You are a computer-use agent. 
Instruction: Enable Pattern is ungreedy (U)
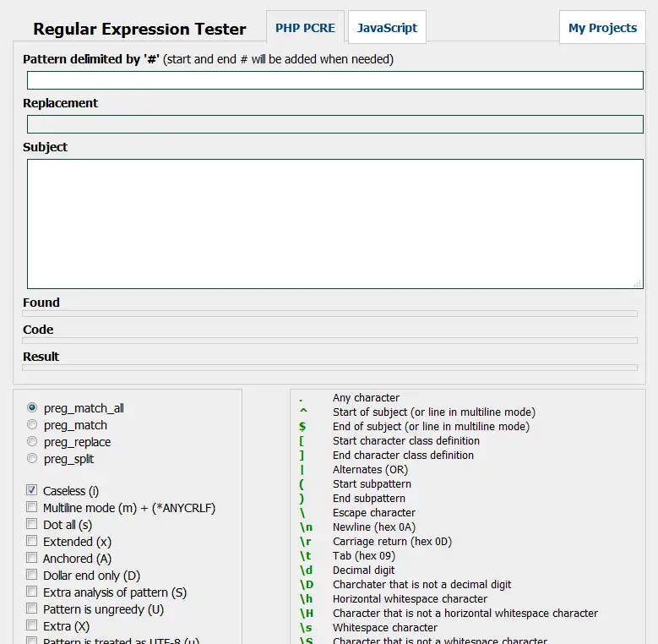point(31,609)
